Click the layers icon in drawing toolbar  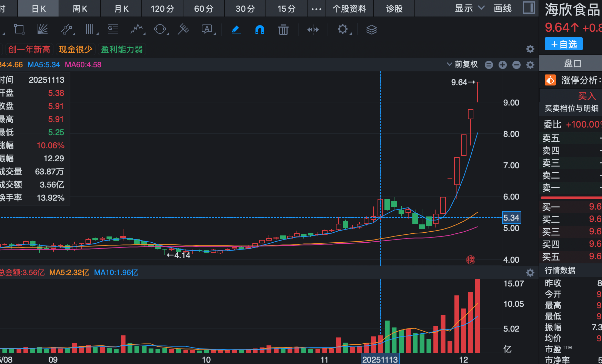[x=371, y=30]
